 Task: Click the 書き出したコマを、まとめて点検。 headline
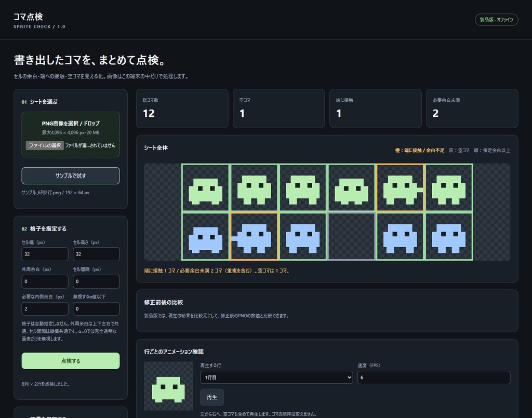90,60
